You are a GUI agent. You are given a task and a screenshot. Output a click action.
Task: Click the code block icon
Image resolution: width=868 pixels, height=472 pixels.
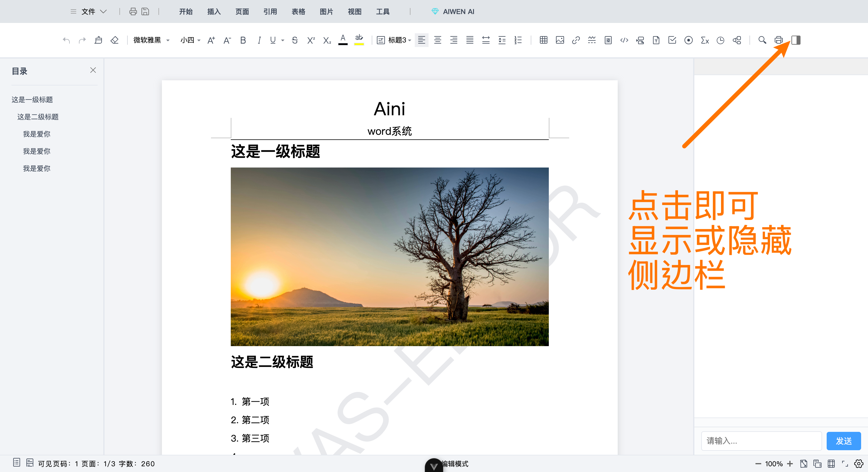(624, 40)
